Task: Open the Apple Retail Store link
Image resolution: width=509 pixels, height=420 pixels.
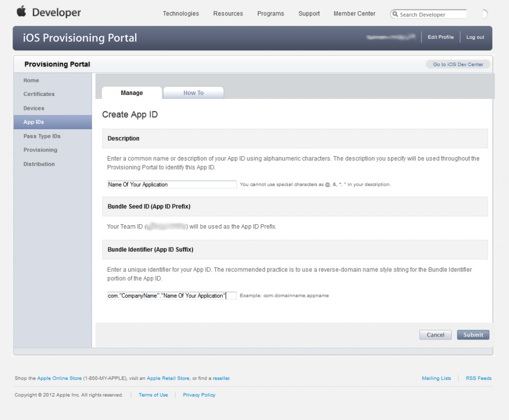Action: (x=168, y=378)
